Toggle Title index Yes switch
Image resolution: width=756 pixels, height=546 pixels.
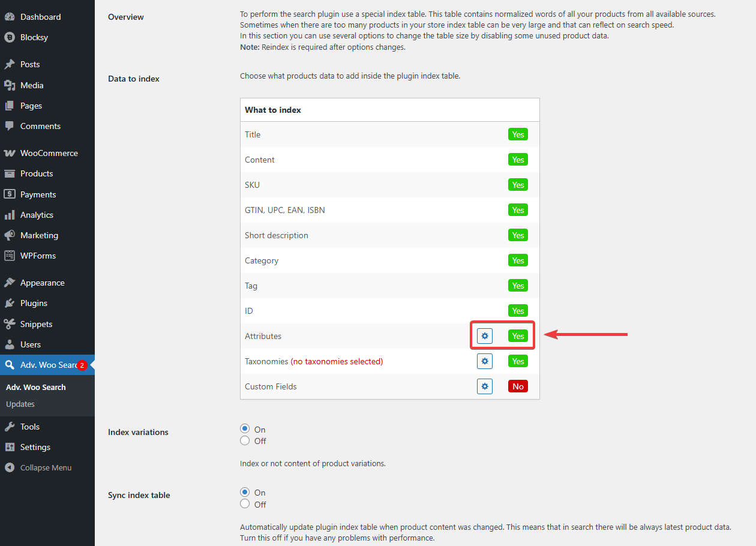click(x=518, y=134)
